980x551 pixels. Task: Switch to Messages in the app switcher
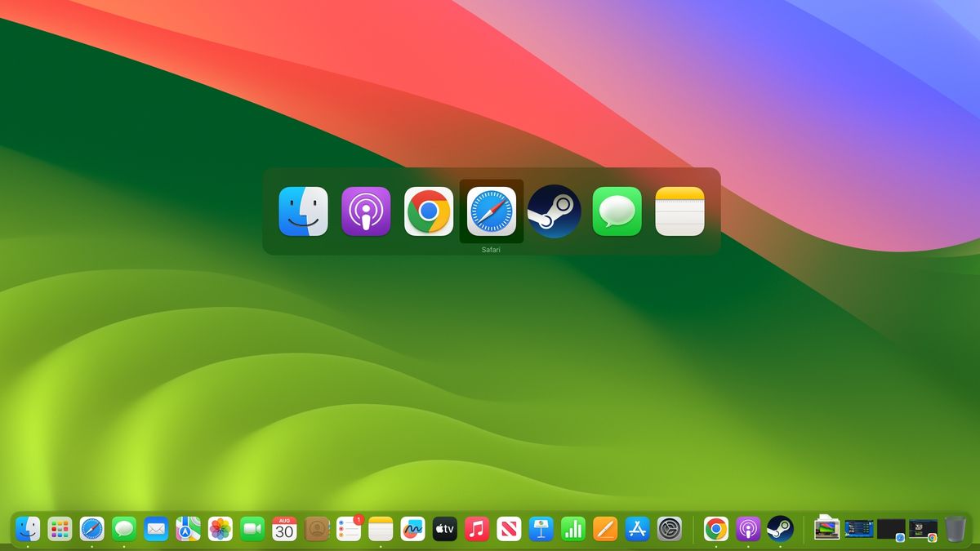617,211
